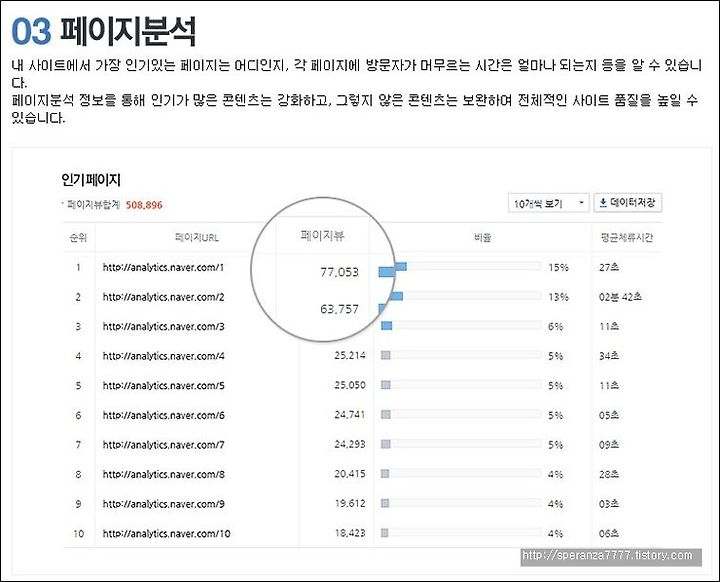Click the page view value 63,757
Viewport: 720px width, 582px height.
[339, 309]
